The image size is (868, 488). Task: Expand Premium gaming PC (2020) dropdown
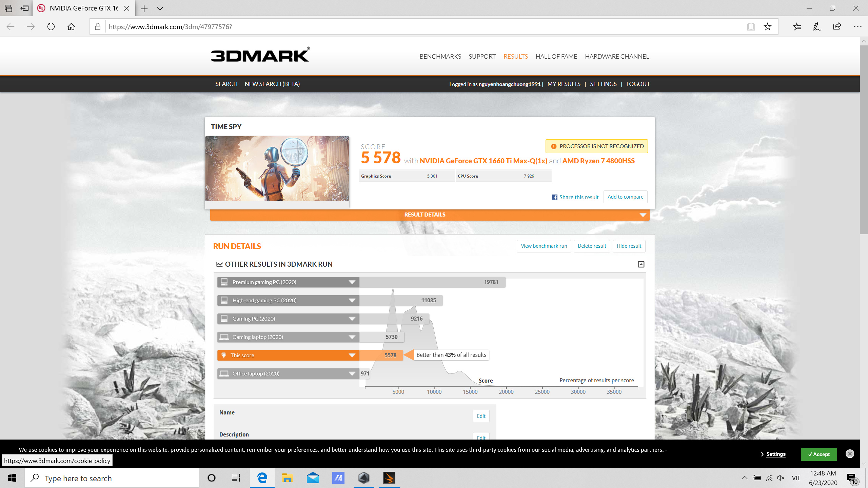point(352,282)
